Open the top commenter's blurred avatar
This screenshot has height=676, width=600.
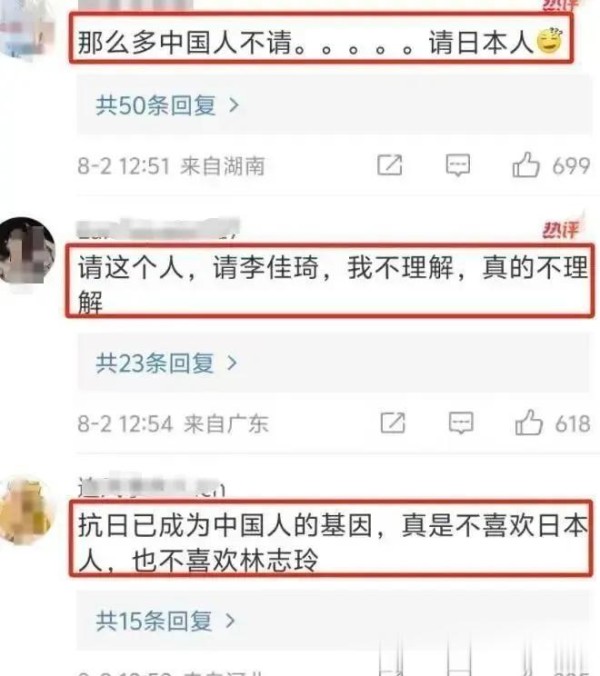(27, 26)
